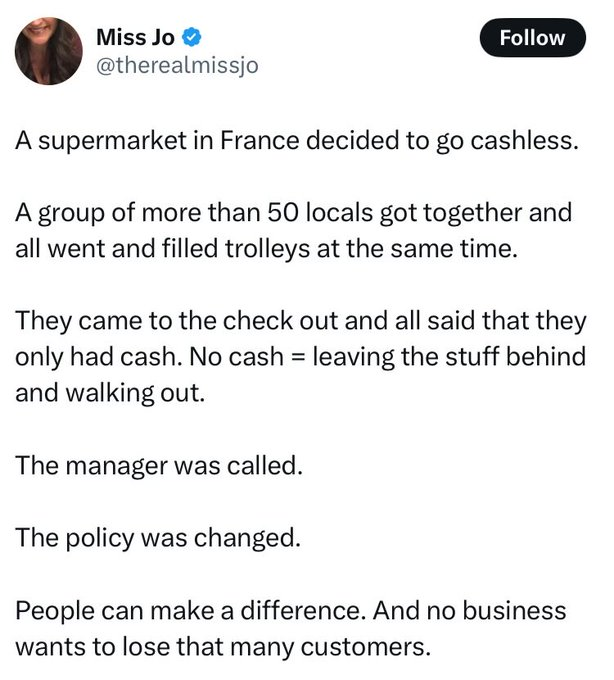Screen dimensions: 614x680
Task: Open the @therealmissjo handle link
Action: (177, 65)
